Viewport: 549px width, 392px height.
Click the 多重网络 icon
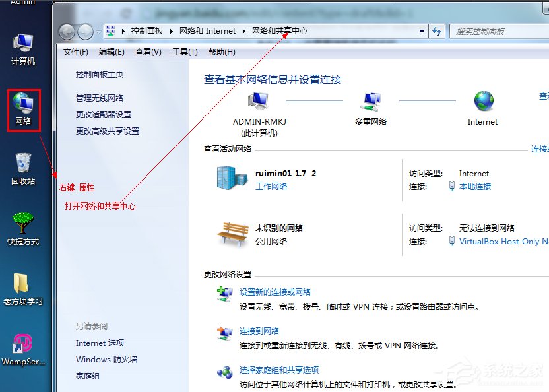pos(371,101)
